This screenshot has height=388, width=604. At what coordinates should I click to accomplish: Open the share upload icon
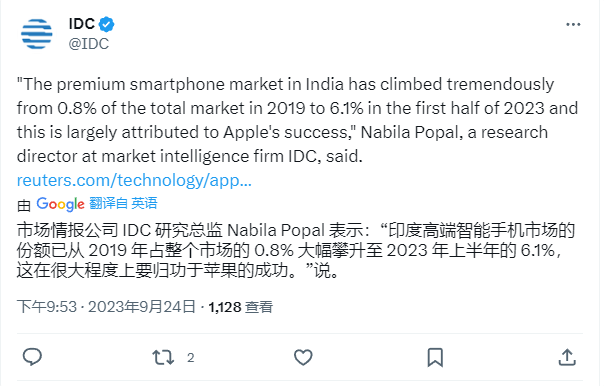[x=567, y=357]
